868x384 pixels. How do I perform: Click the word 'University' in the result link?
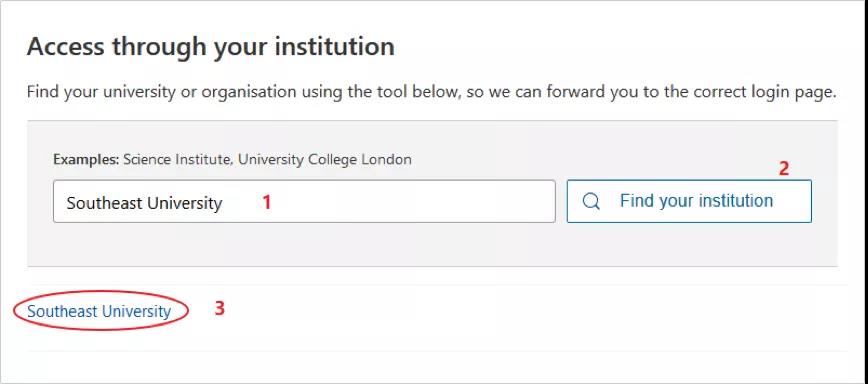(x=136, y=311)
